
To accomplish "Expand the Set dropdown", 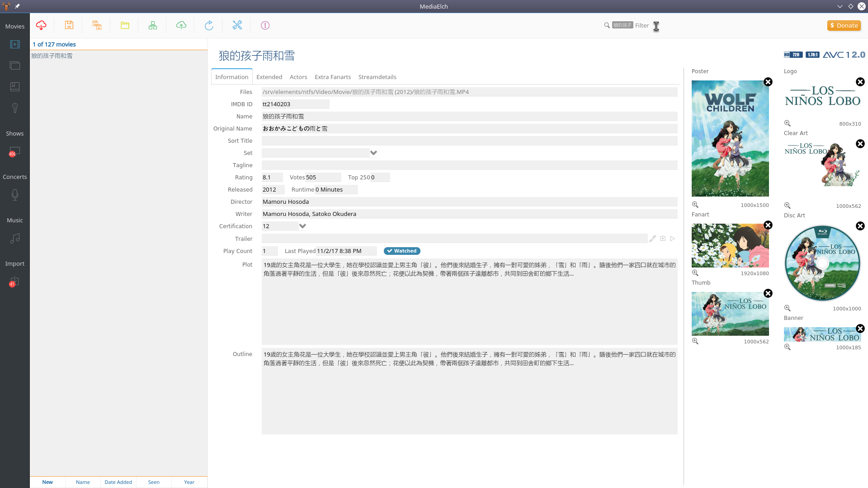I will pos(373,153).
